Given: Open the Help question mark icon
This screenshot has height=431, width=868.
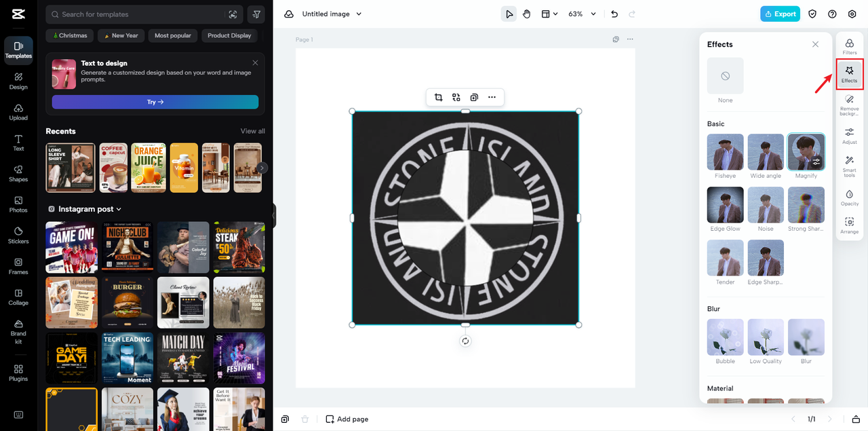Looking at the screenshot, I should click(832, 14).
